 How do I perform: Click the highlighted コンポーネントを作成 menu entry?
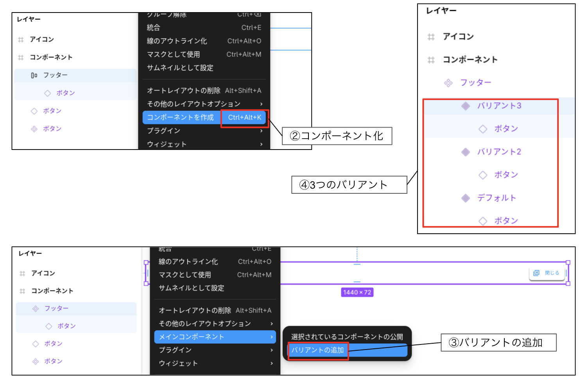(204, 117)
